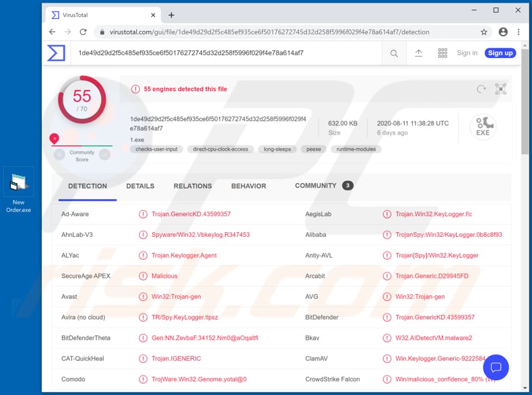Click the hash search input field
532x395 pixels.
[226, 53]
